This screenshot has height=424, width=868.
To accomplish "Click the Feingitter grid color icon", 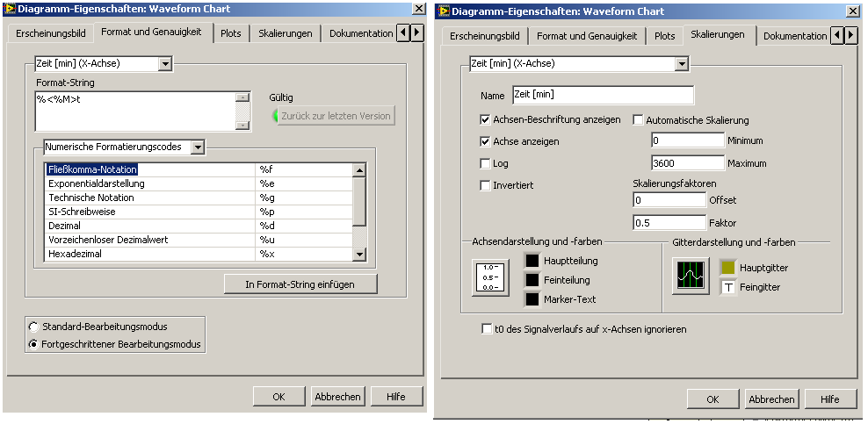I will 728,287.
